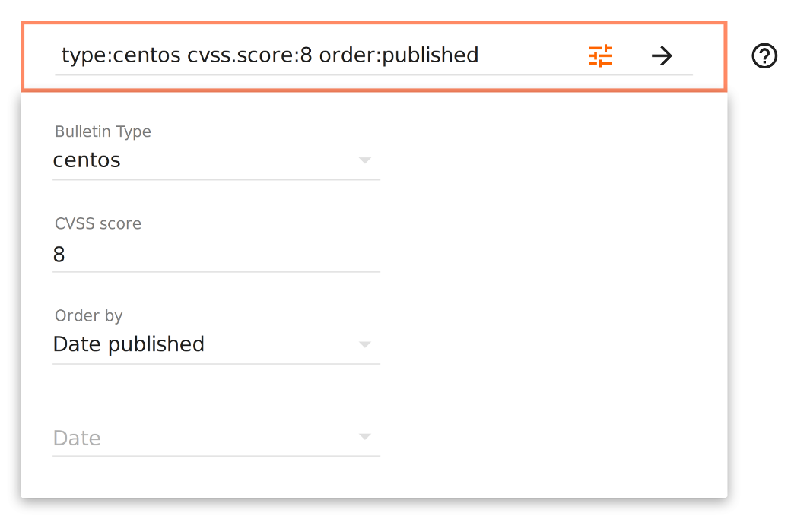Submit search with the right arrow icon

click(662, 55)
